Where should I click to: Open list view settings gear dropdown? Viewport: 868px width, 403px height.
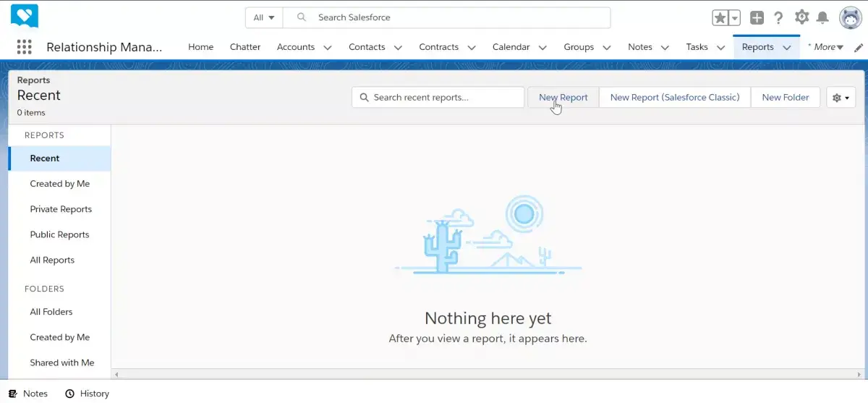(841, 98)
